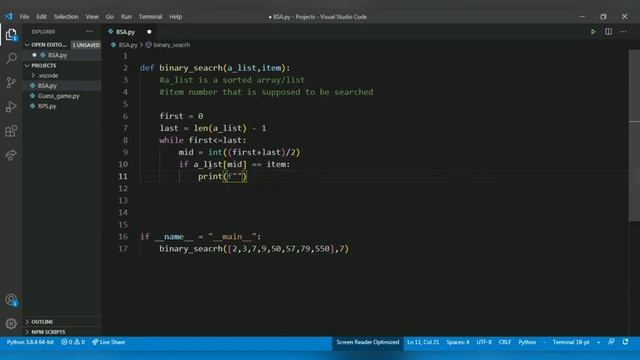The image size is (640, 360).
Task: Click the VS Code logo icon
Action: pyautogui.click(x=9, y=17)
